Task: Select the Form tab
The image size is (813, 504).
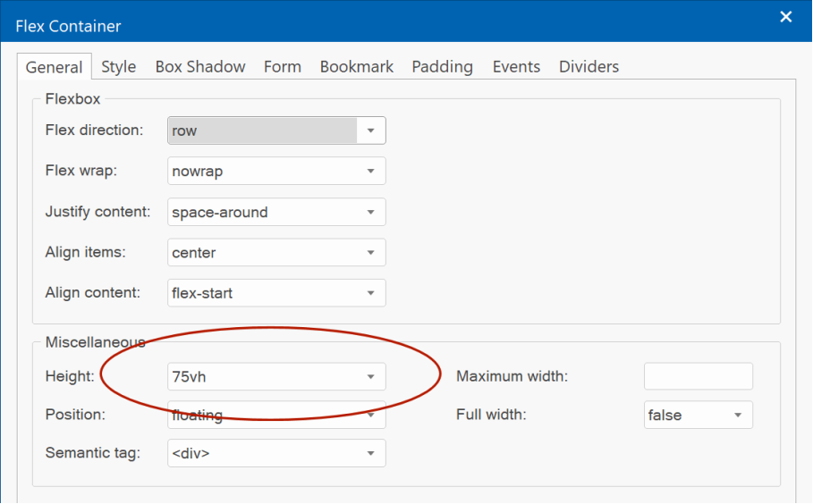Action: [x=283, y=67]
